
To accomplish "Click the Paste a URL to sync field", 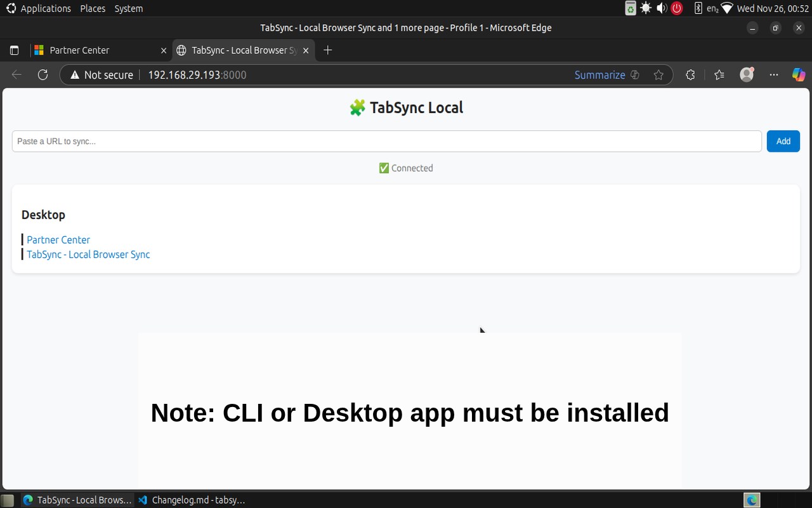I will [x=386, y=141].
